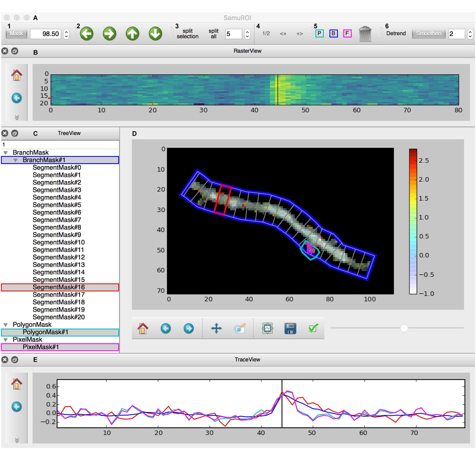Click the back arrow below the image view
The height and width of the screenshot is (449, 476).
point(166,328)
